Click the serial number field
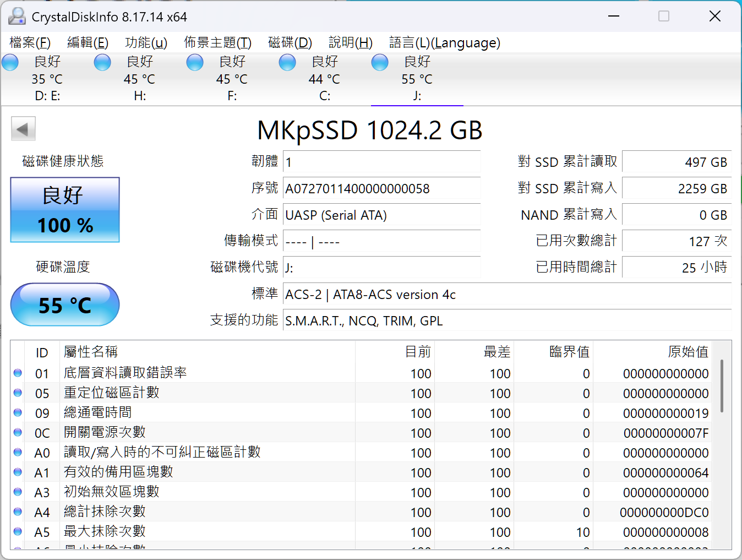742x560 pixels. pos(381,188)
